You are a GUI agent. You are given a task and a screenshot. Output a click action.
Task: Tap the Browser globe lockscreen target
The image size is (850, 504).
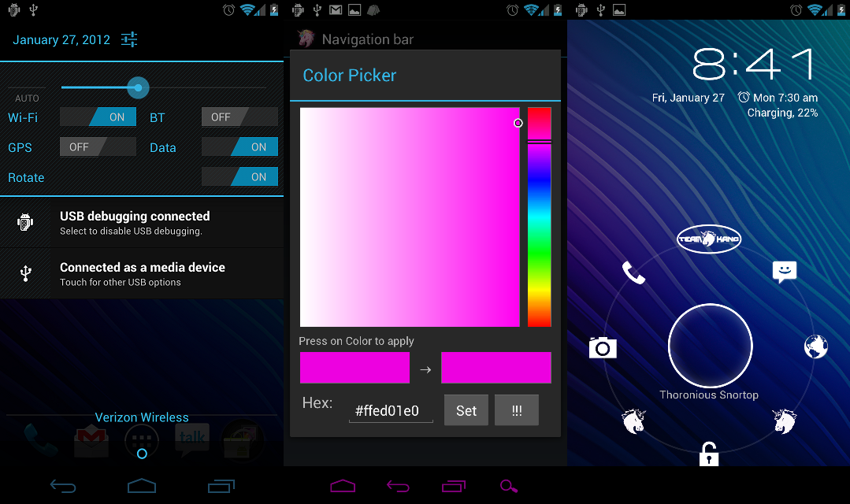816,346
